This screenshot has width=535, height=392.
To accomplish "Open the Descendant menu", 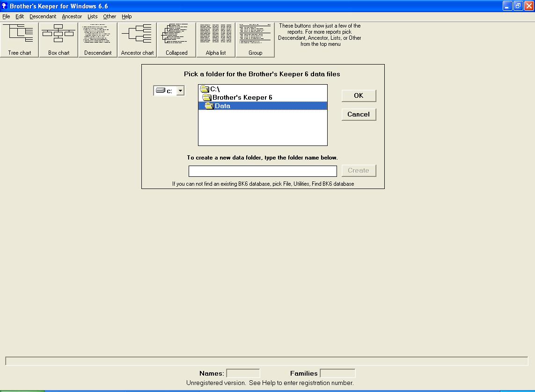I will (x=43, y=16).
